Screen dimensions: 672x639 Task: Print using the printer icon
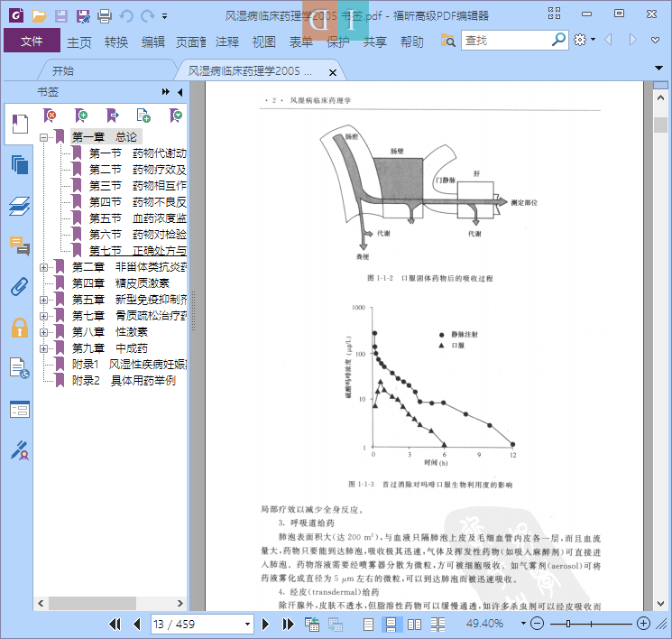[105, 16]
